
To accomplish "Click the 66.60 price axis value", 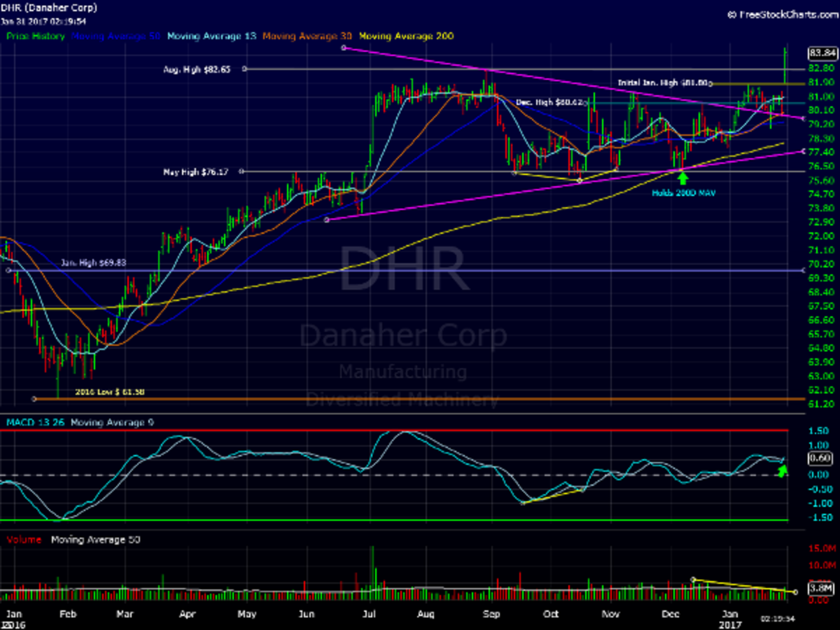I will (820, 320).
